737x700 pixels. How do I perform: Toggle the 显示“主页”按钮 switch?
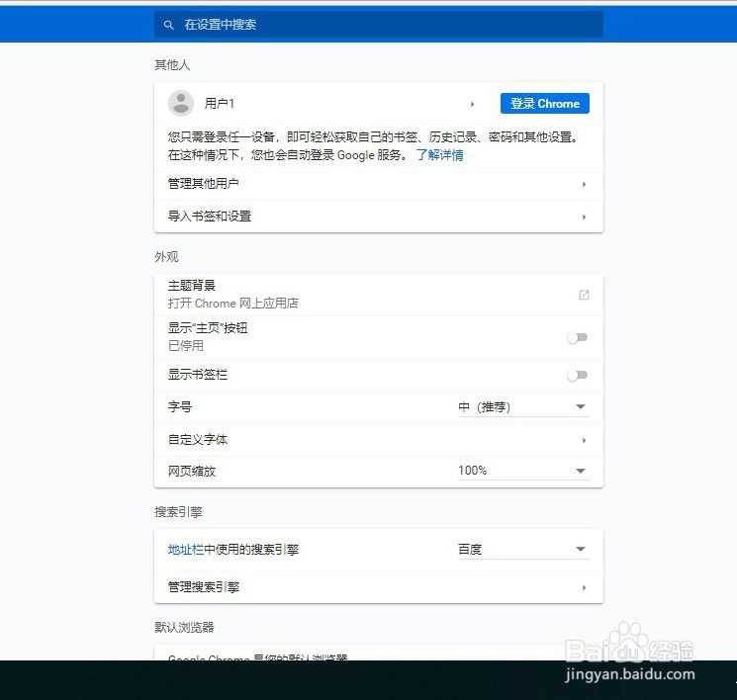pos(578,337)
